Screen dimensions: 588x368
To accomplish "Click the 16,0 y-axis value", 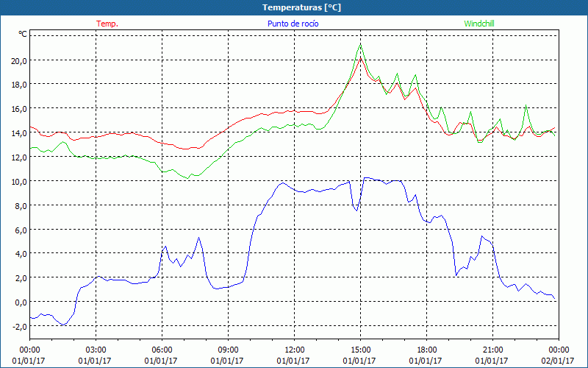I will pyautogui.click(x=19, y=109).
